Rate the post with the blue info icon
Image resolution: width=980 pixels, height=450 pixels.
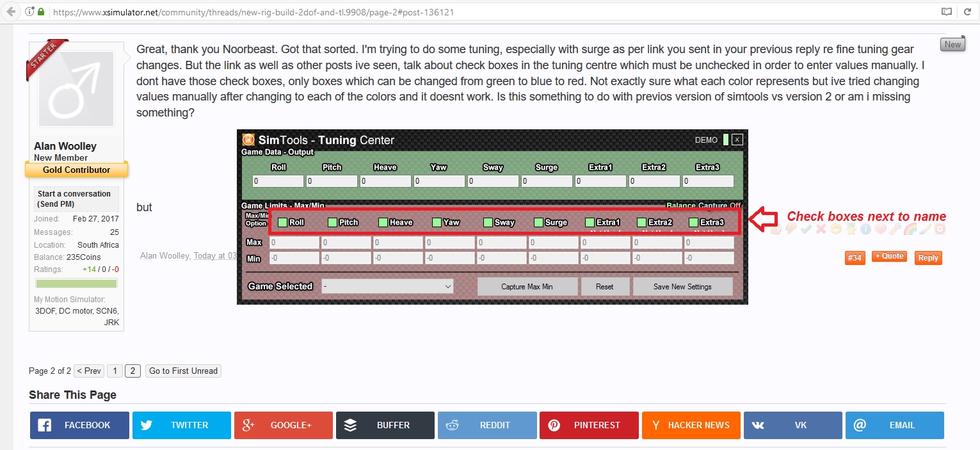click(x=865, y=229)
